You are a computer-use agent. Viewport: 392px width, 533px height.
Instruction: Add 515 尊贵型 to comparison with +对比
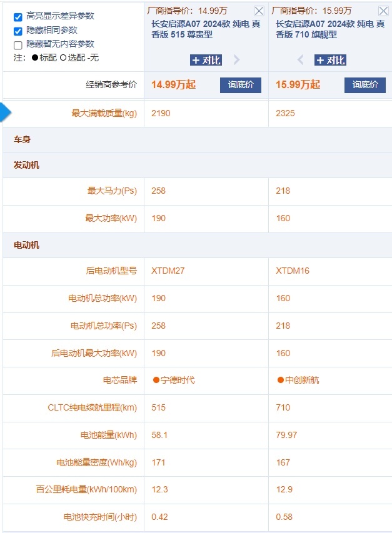pyautogui.click(x=206, y=60)
